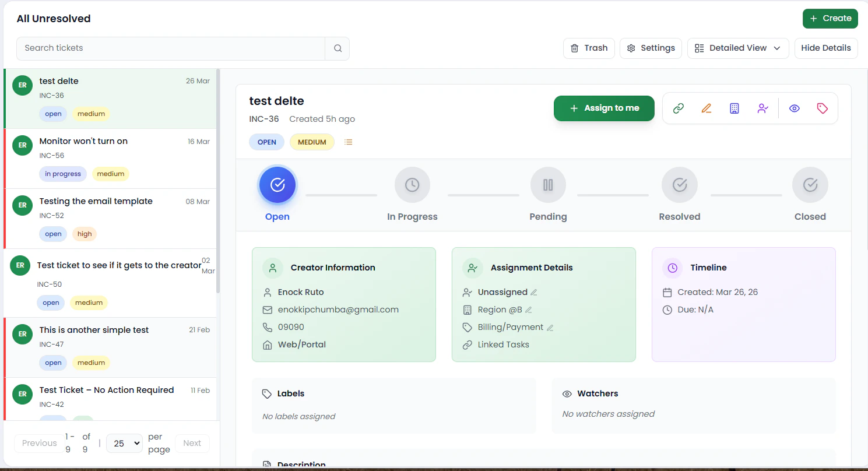Click Linked Tasks in Assignment Details
Viewport: 868px width, 471px height.
pos(504,345)
